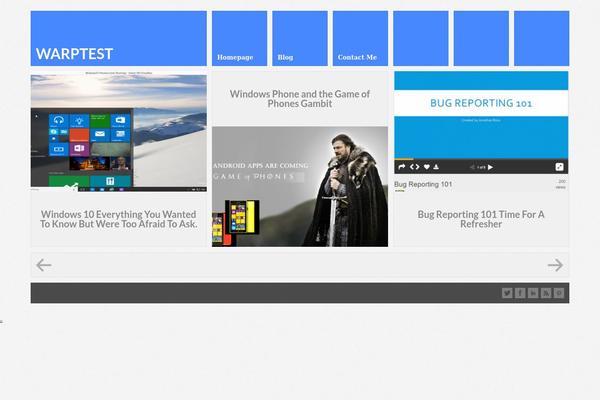Open Bug Reporting 101 Time For A Refresher
600x400 pixels.
[481, 219]
